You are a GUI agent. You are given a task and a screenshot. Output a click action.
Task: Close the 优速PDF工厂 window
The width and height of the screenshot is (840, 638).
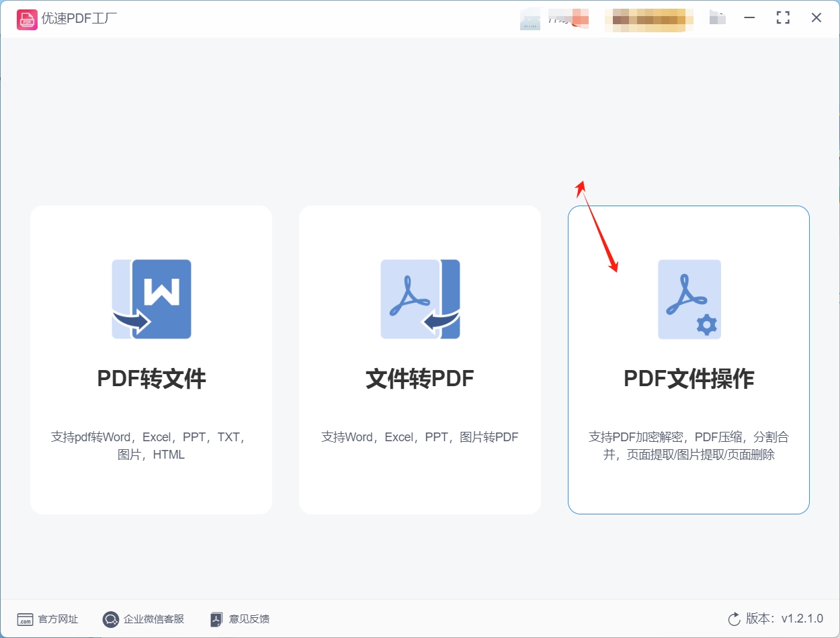[816, 18]
